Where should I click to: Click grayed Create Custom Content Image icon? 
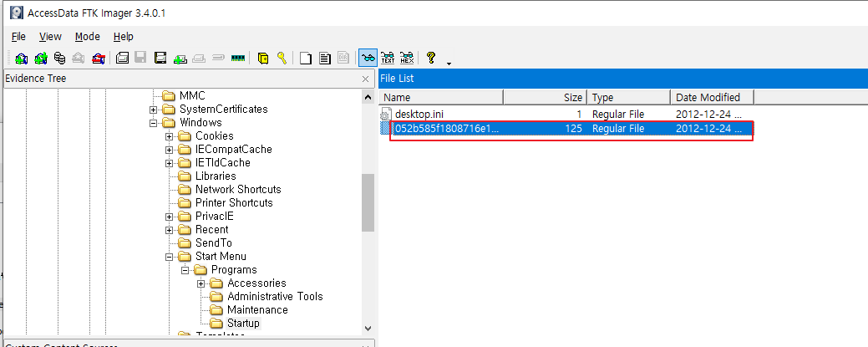coord(200,58)
